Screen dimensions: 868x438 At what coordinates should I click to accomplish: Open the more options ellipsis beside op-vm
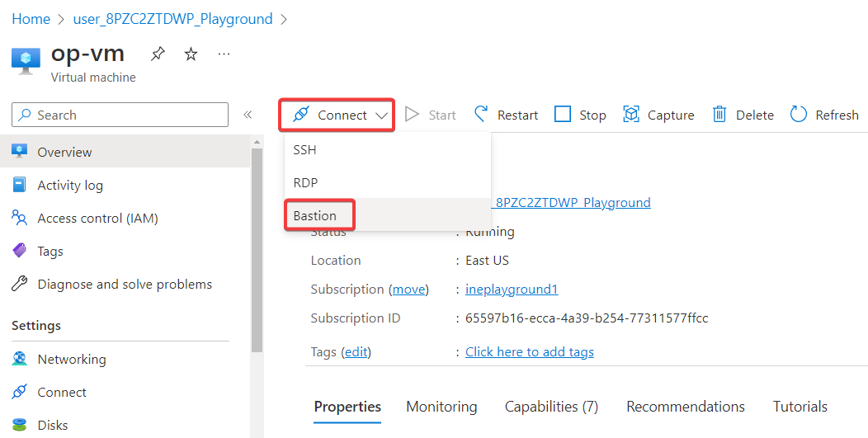coord(224,54)
